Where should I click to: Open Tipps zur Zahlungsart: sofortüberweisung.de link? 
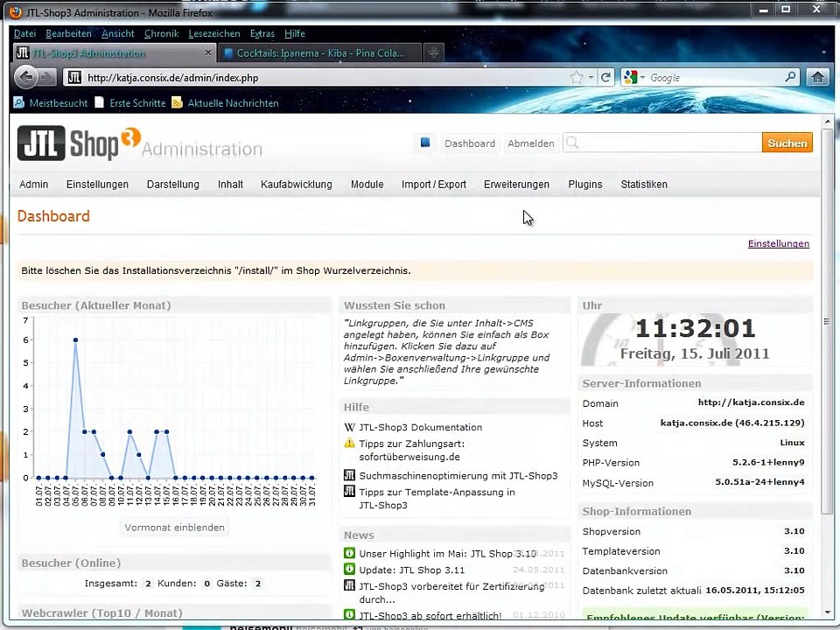click(x=411, y=450)
